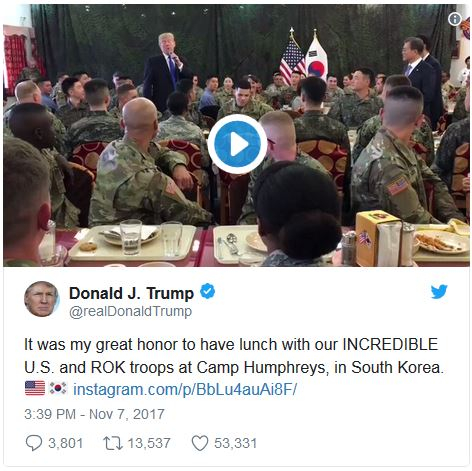Viewport: 472px width, 471px height.
Task: Play the embedded video
Action: [x=237, y=144]
